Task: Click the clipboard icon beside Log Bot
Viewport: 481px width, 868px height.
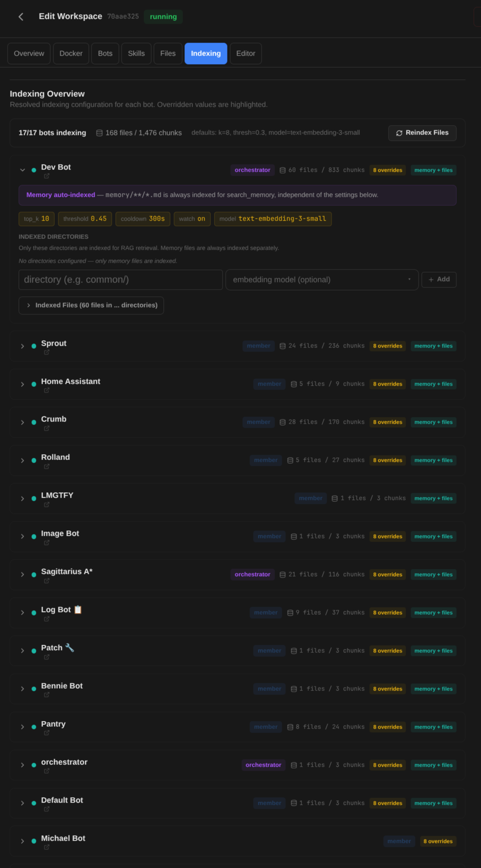Action: pos(78,609)
